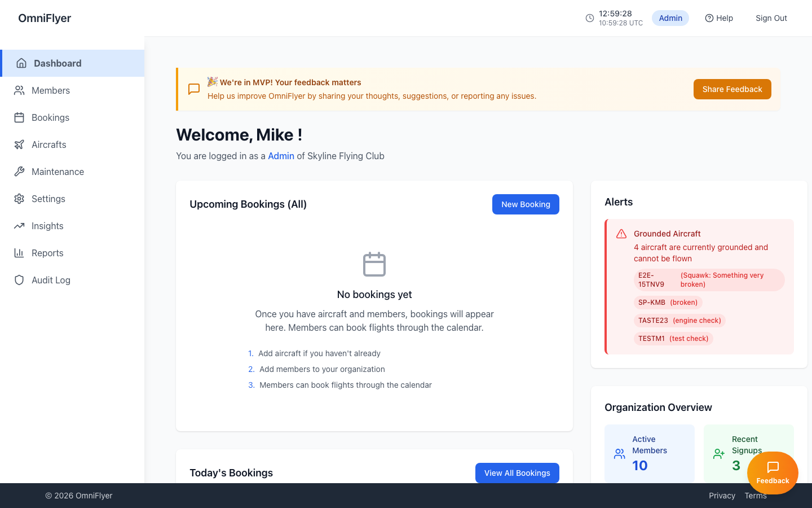Click the Members people icon in sidebar
The height and width of the screenshot is (508, 812).
(x=19, y=90)
